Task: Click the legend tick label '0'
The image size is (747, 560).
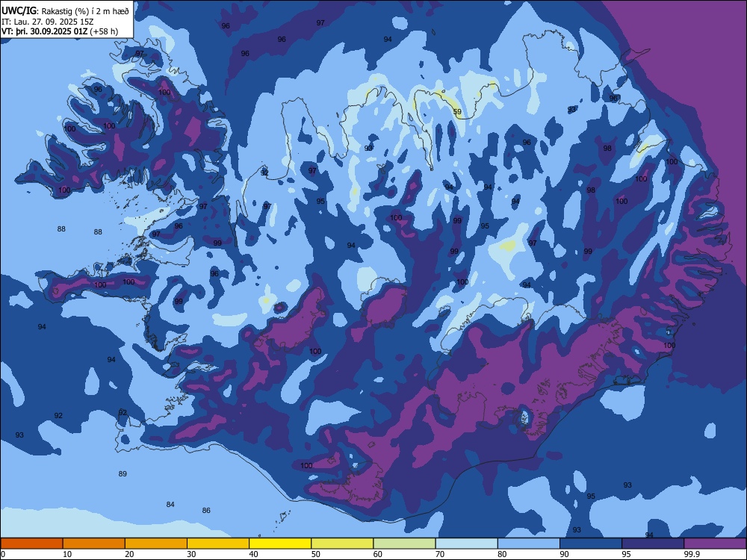Action: click(x=3, y=554)
